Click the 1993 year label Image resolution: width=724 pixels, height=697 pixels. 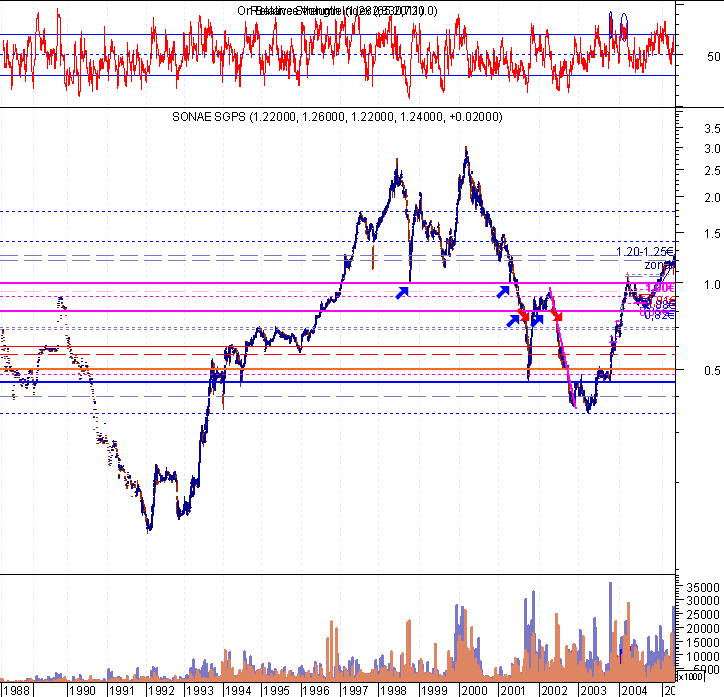199,691
